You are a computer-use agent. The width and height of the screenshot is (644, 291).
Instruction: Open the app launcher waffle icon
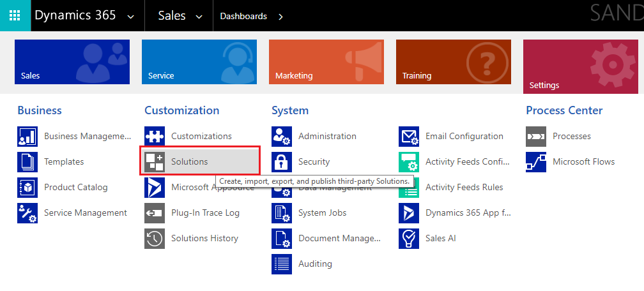(15, 15)
